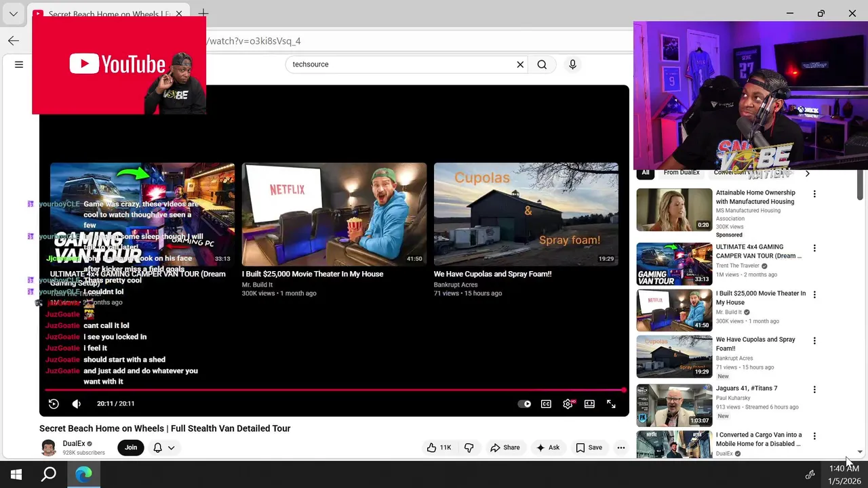Open sidebar title I Built $25,000 Movie Theater
This screenshot has width=868, height=488.
pos(761,298)
